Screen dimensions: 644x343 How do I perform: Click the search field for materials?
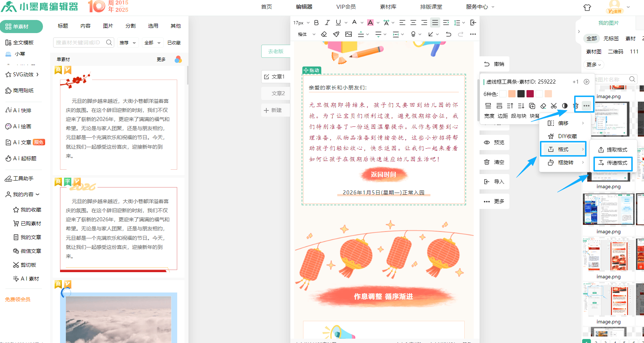click(x=83, y=43)
